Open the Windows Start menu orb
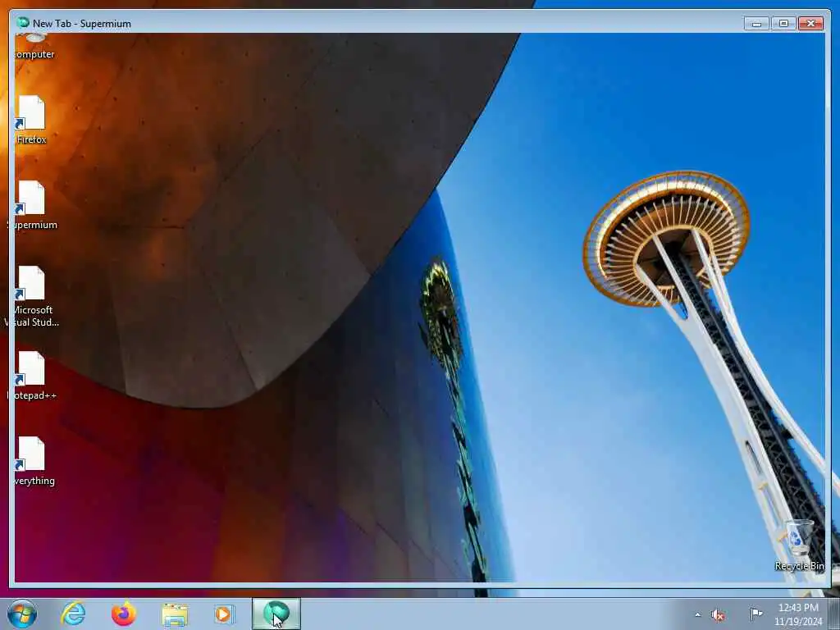Viewport: 840px width, 630px height. tap(22, 614)
